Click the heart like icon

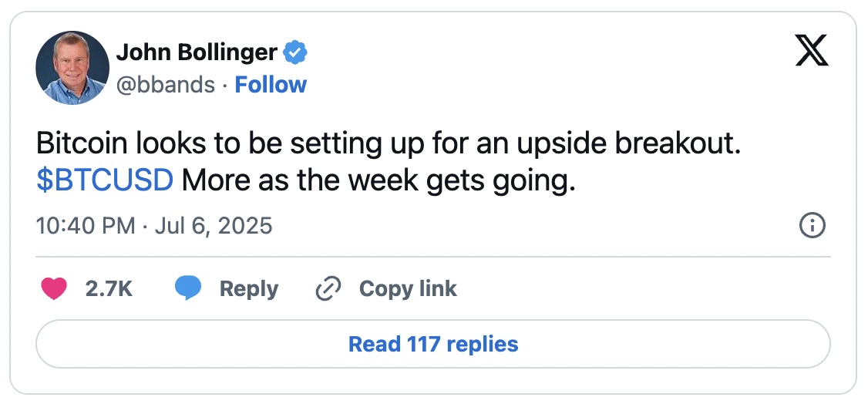click(52, 289)
